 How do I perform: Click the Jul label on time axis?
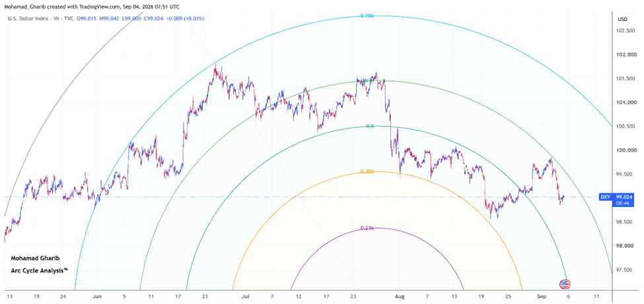(246, 296)
